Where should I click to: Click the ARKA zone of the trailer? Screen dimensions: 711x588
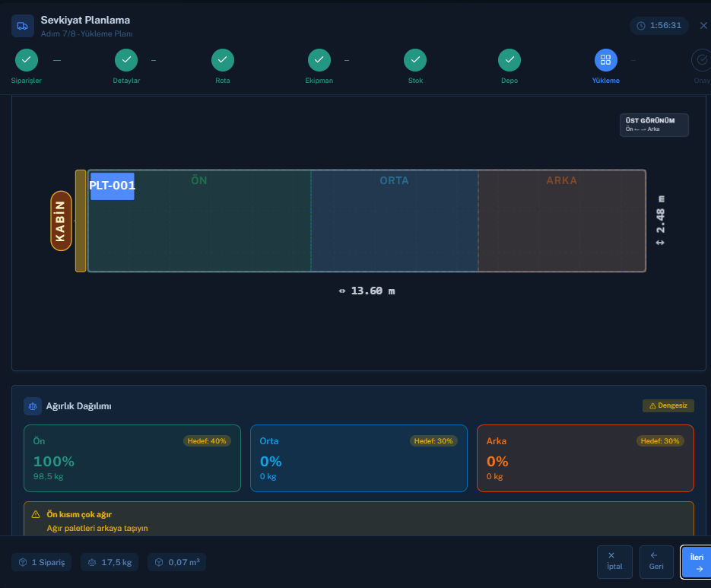tap(562, 221)
